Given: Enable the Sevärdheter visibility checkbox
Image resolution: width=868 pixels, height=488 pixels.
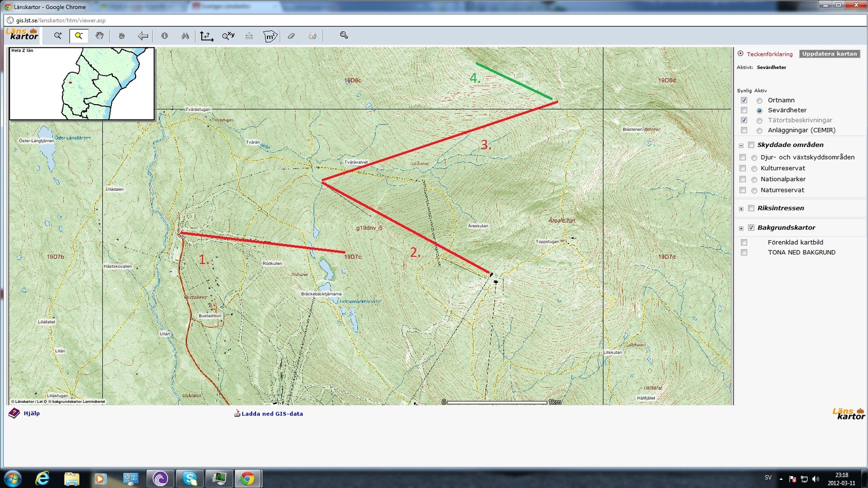Looking at the screenshot, I should 744,110.
